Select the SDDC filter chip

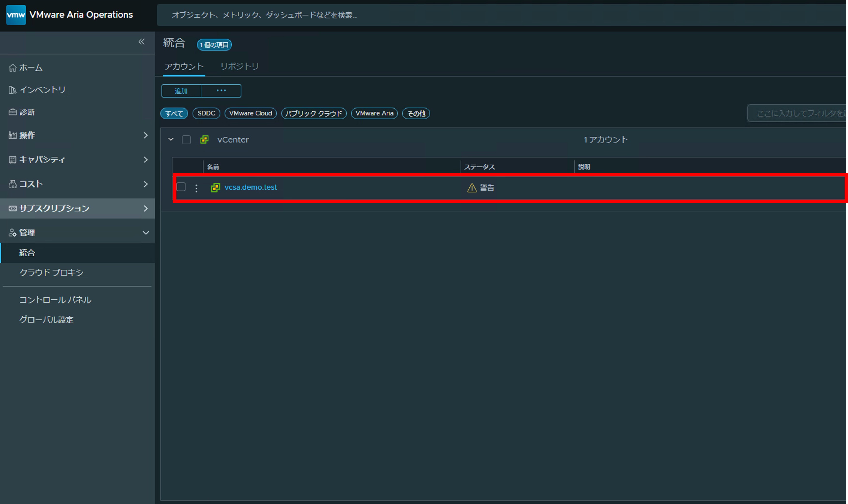click(x=206, y=113)
